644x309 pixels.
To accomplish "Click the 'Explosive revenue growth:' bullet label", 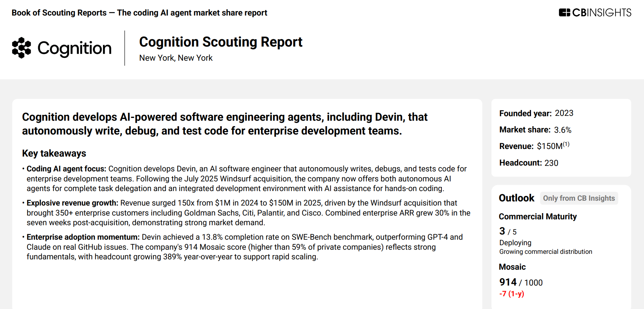I will [x=72, y=203].
